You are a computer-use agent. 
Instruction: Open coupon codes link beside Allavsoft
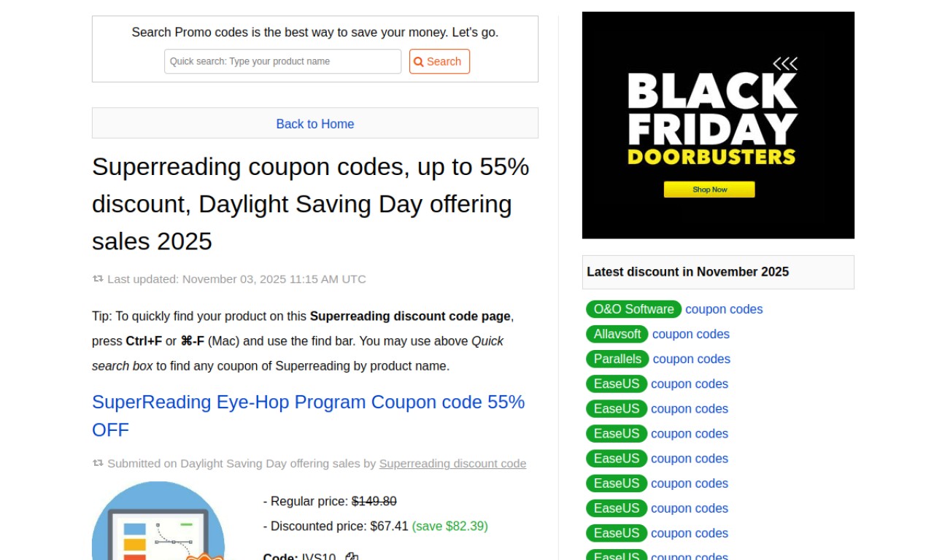(x=691, y=334)
